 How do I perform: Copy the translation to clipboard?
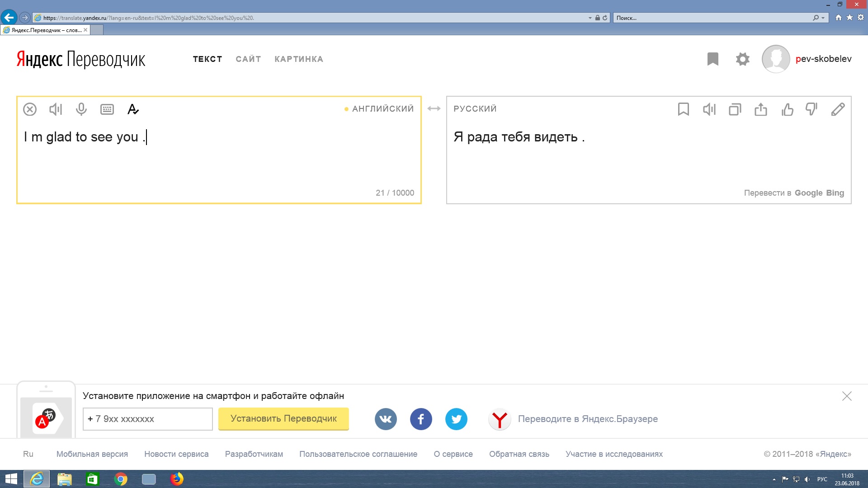[735, 109]
